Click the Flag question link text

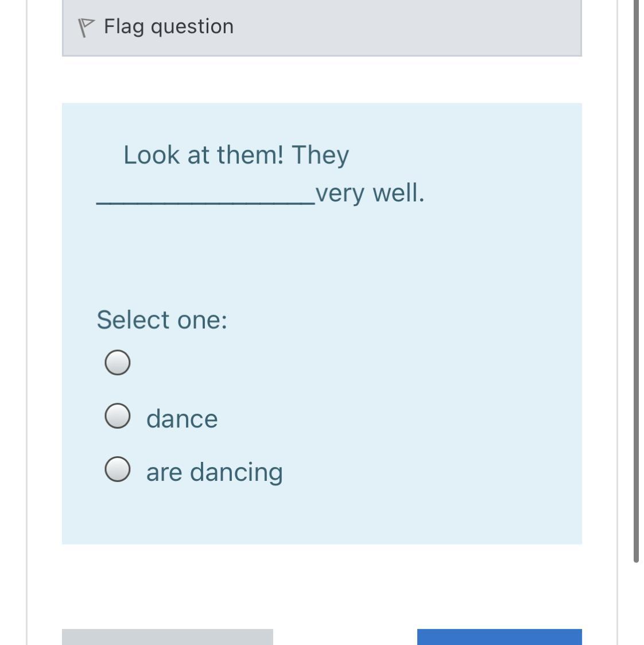169,26
